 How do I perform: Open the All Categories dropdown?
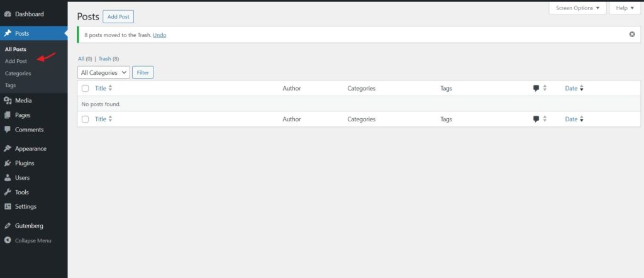click(x=104, y=72)
